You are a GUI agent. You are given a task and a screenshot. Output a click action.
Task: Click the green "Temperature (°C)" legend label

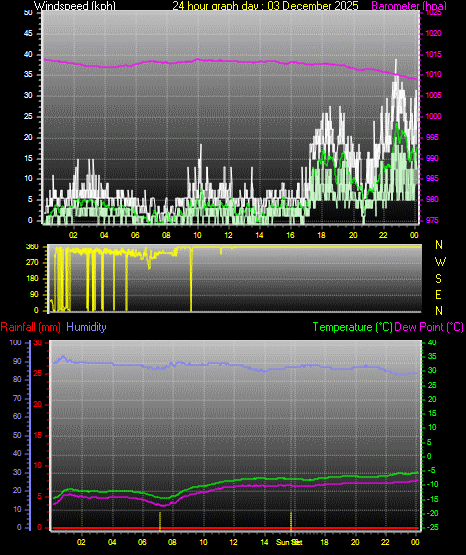(352, 327)
